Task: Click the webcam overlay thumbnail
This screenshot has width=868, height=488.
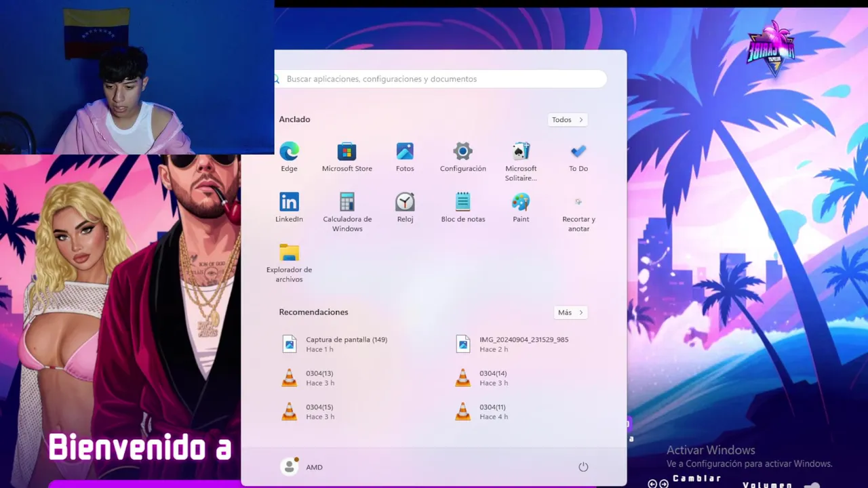Action: coord(137,77)
